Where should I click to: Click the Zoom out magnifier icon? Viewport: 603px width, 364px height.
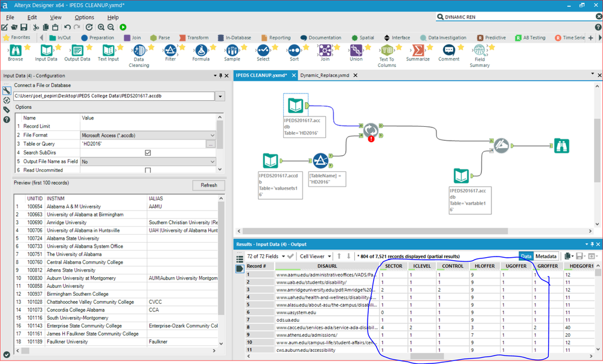tap(110, 27)
